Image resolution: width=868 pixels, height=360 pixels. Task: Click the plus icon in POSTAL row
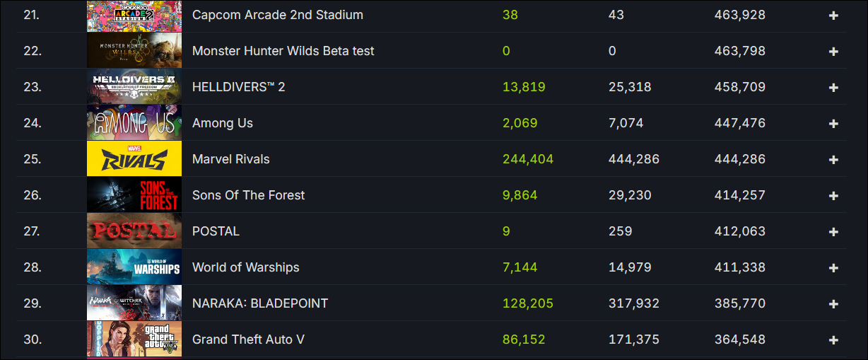tap(833, 231)
